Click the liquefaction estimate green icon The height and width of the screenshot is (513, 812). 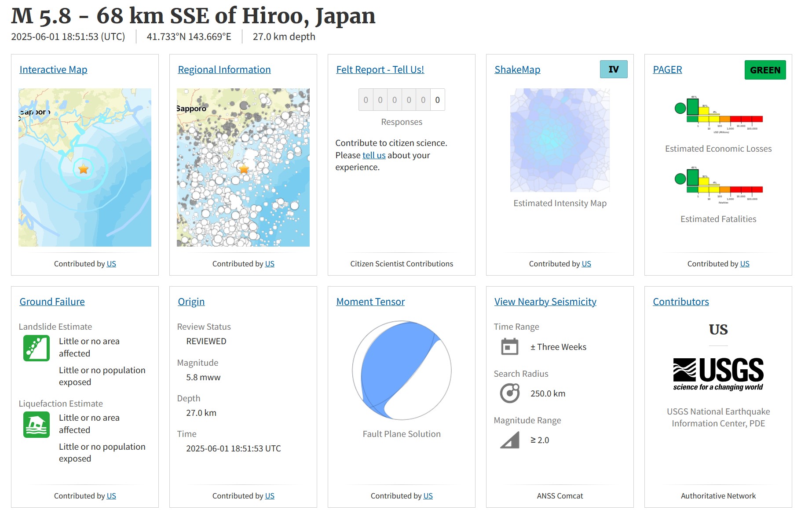[x=37, y=425]
